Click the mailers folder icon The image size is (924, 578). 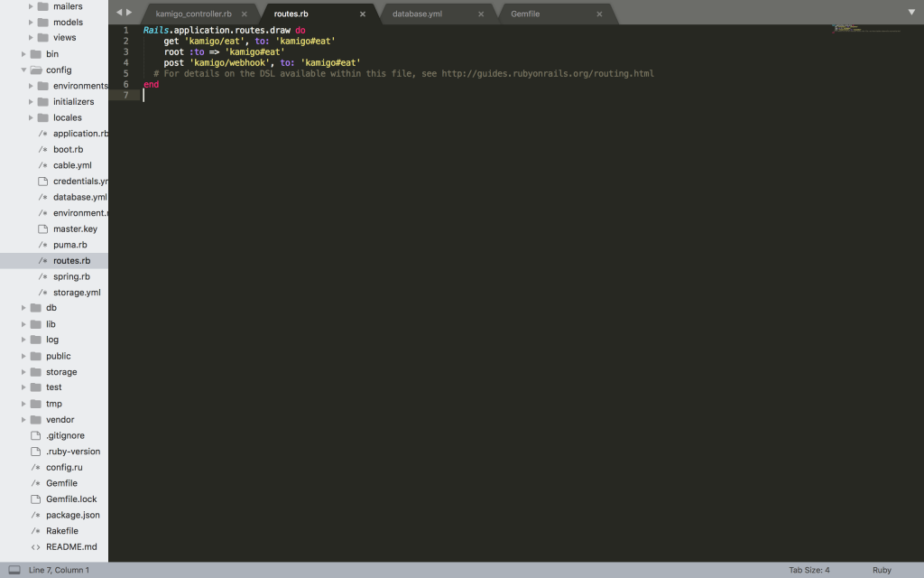tap(43, 6)
